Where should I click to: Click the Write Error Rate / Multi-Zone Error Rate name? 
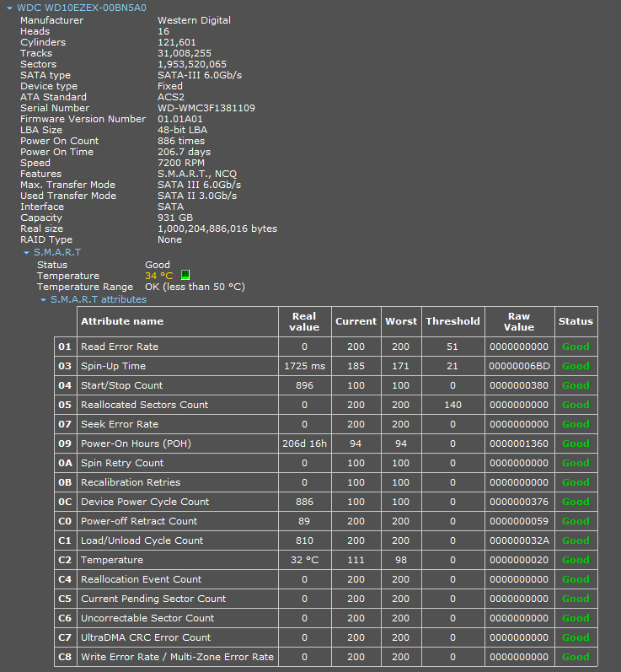click(177, 657)
